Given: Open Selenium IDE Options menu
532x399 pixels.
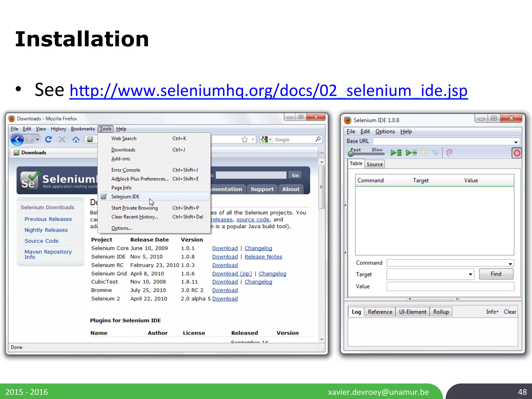Looking at the screenshot, I should click(x=385, y=131).
